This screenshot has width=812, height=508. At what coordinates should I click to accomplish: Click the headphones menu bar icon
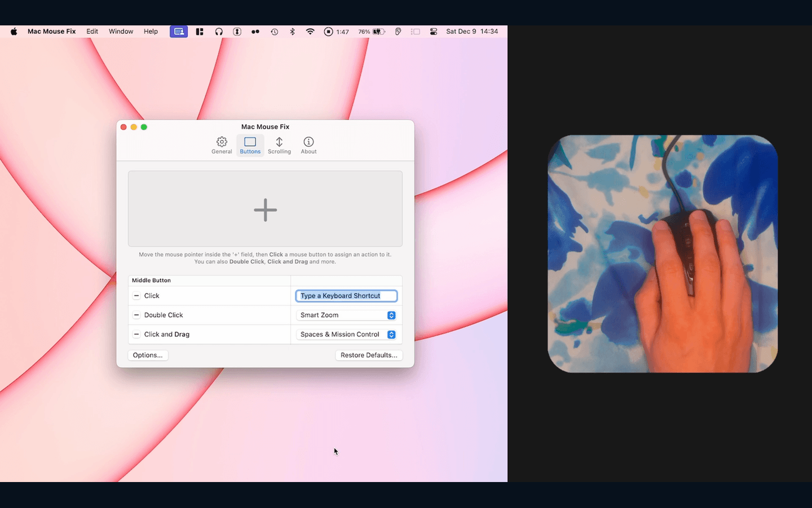tap(219, 32)
